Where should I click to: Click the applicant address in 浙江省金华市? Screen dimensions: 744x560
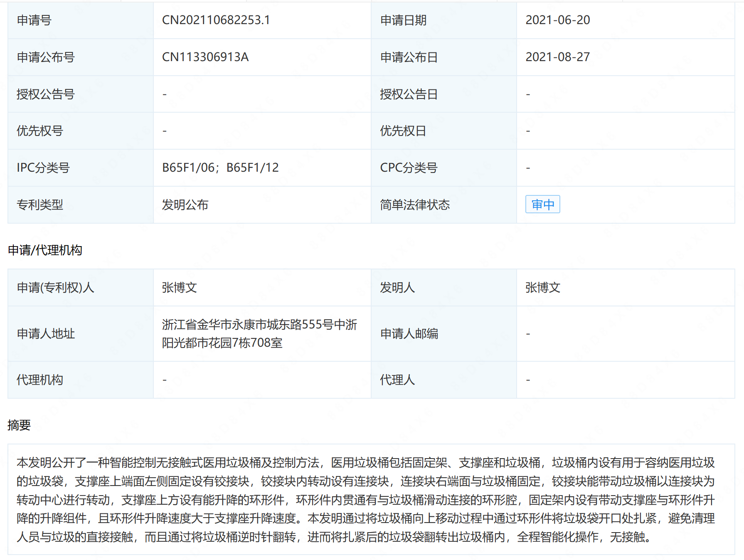(x=259, y=333)
